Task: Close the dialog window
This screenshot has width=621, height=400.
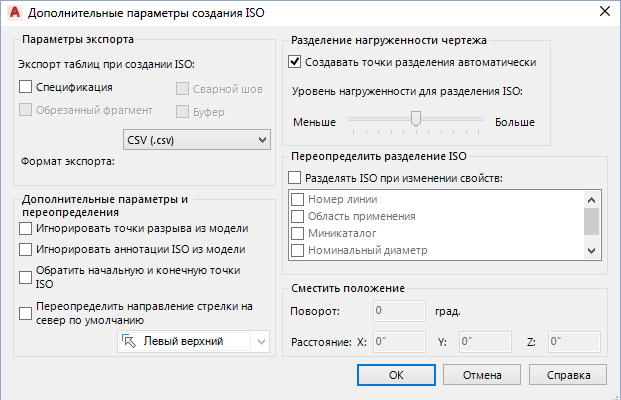Action: [x=602, y=12]
